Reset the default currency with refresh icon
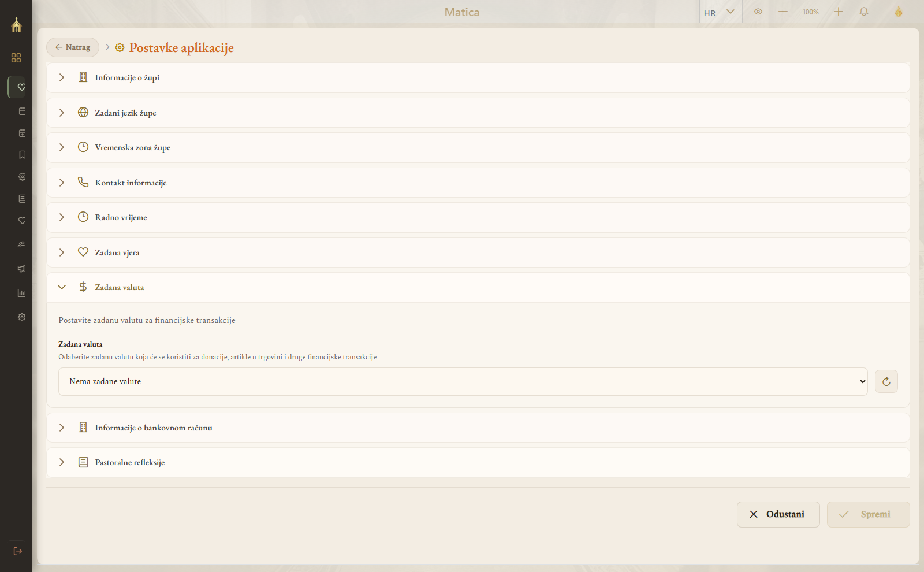 click(886, 381)
